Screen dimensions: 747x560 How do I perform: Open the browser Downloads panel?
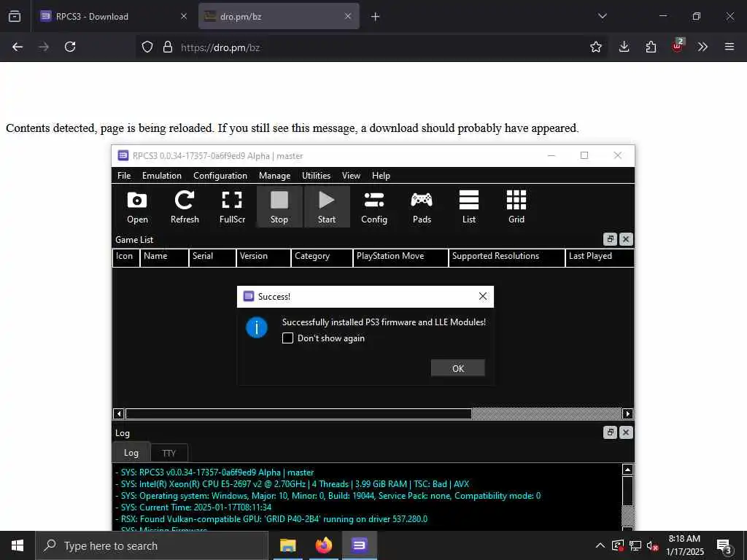coord(624,47)
